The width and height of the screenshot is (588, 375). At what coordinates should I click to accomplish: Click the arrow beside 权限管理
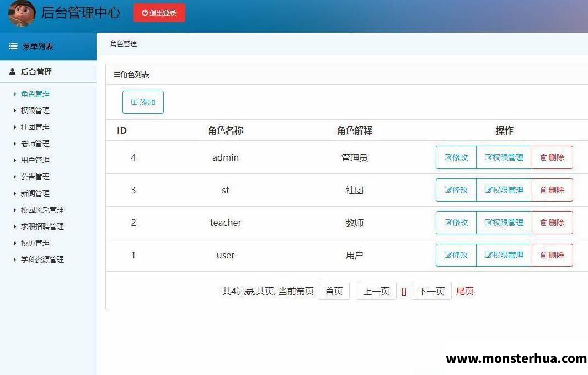[x=15, y=110]
